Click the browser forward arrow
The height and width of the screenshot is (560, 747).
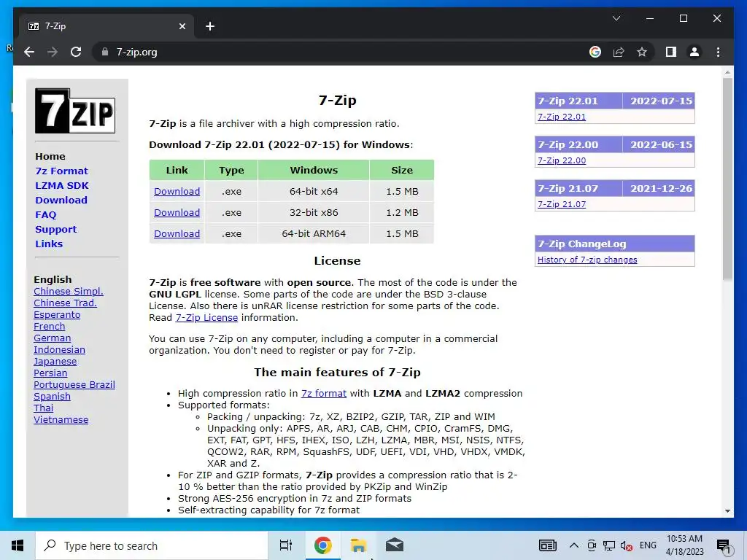pyautogui.click(x=53, y=52)
